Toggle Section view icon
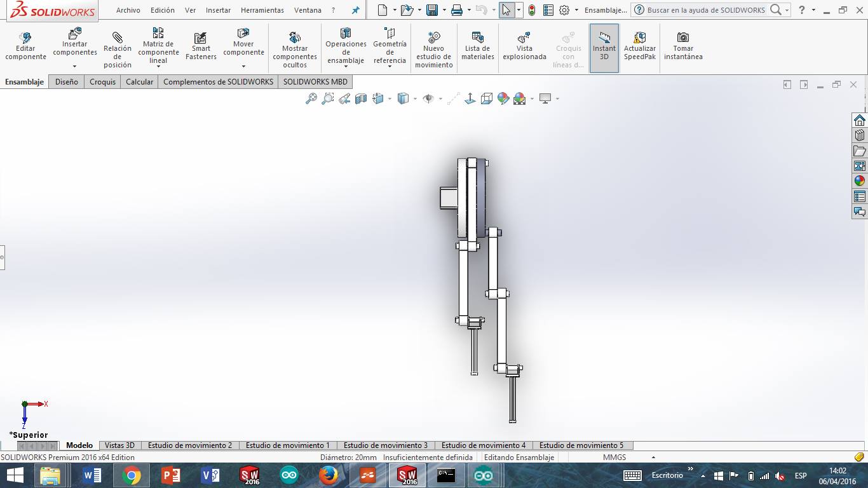The height and width of the screenshot is (488, 868). point(361,98)
